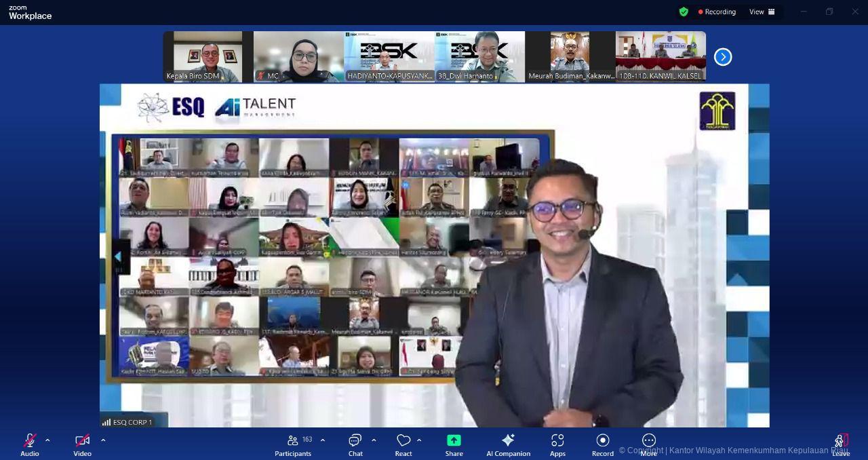
Task: Click the Recording status indicator
Action: pos(717,12)
